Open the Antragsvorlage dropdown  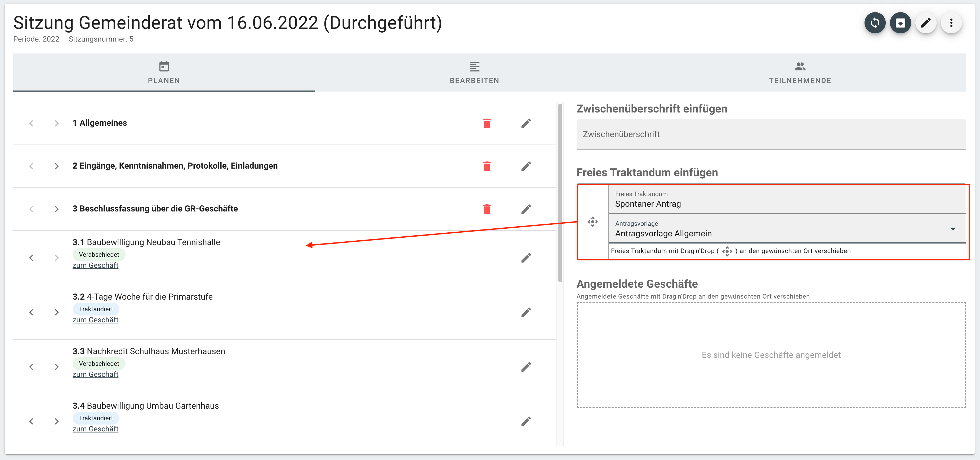953,228
